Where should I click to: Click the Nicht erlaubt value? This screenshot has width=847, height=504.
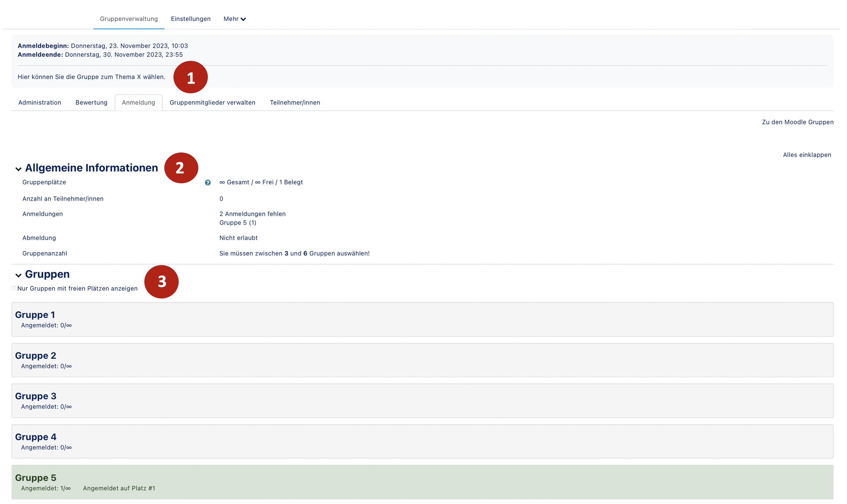tap(238, 238)
